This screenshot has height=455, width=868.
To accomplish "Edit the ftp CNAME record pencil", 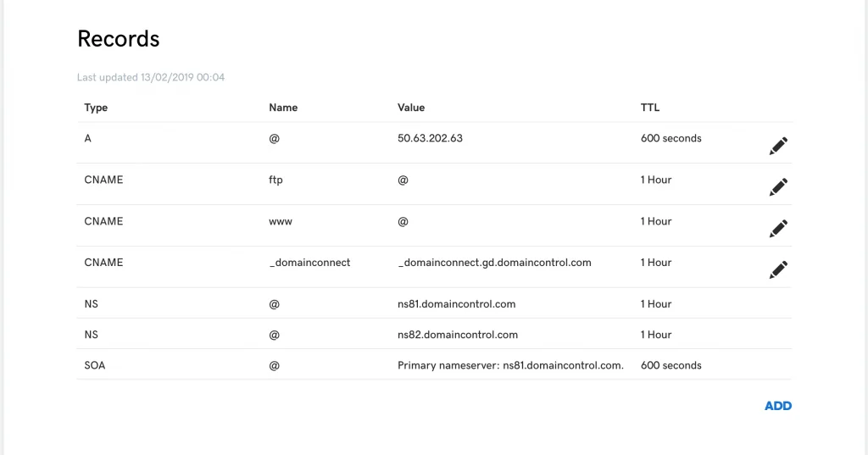I will 778,187.
